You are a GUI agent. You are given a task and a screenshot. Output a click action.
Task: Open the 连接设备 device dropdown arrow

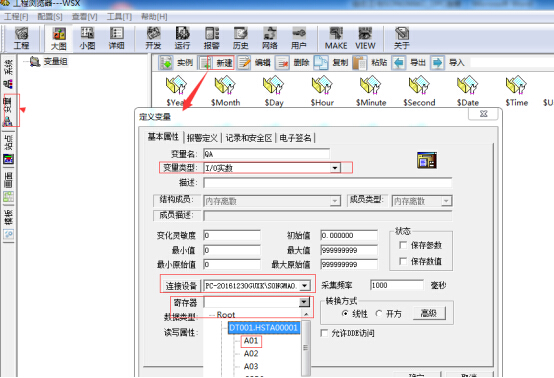[x=305, y=285]
